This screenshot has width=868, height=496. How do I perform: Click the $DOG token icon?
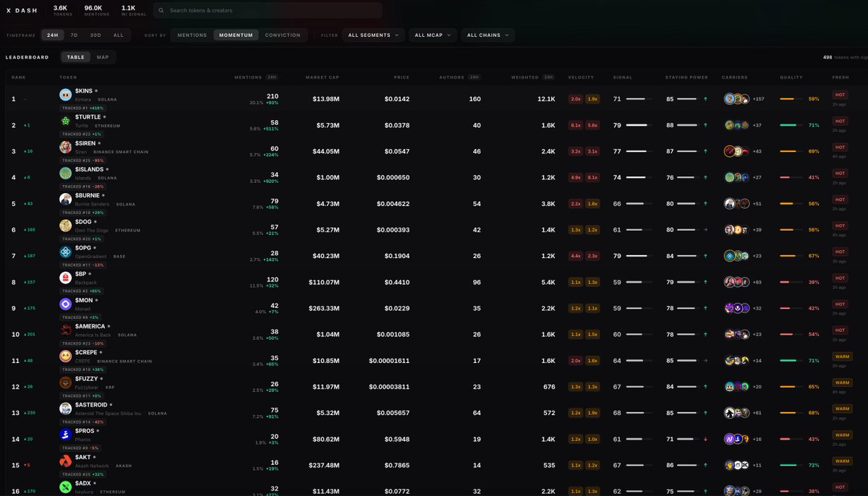[x=66, y=226]
